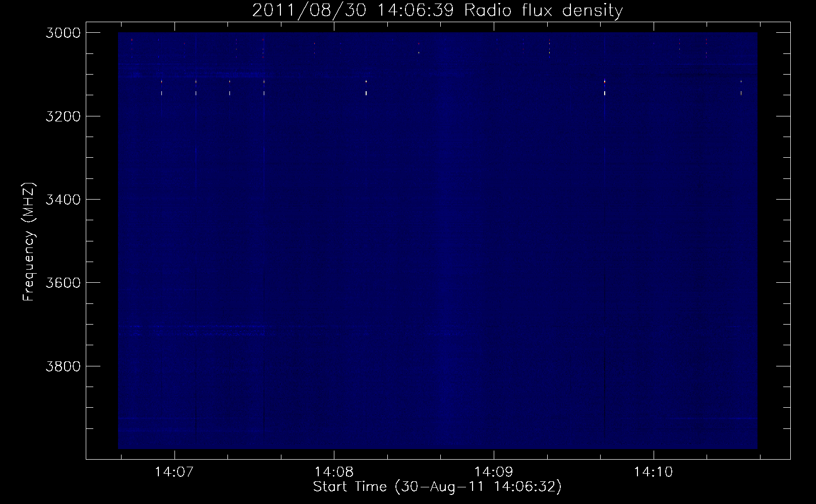Select the Start Time axis caption

[x=437, y=487]
